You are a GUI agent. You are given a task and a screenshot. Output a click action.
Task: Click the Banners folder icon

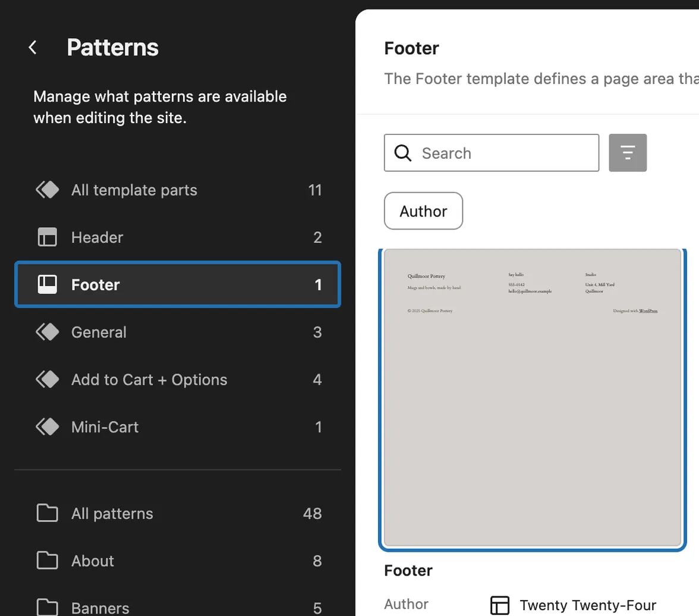[x=48, y=607]
